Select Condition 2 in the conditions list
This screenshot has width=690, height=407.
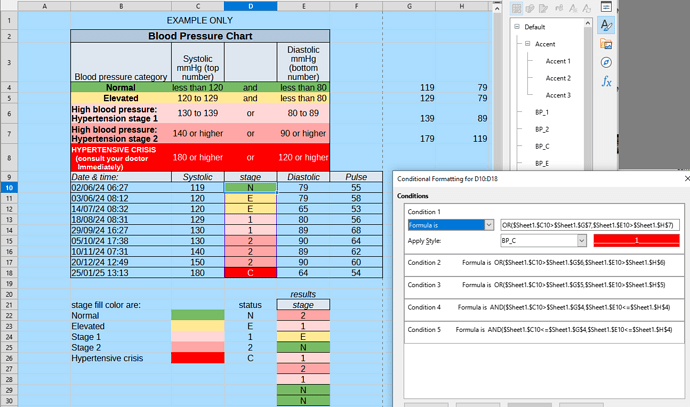(x=540, y=262)
